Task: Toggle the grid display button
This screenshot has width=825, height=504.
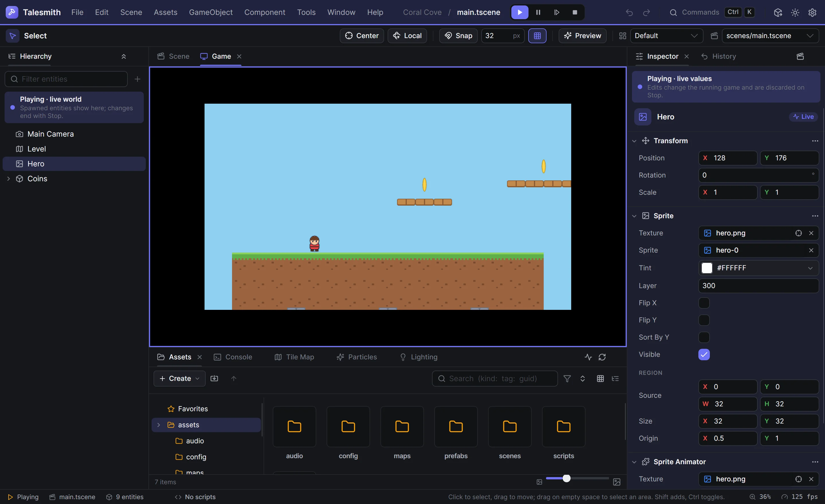Action: point(537,36)
